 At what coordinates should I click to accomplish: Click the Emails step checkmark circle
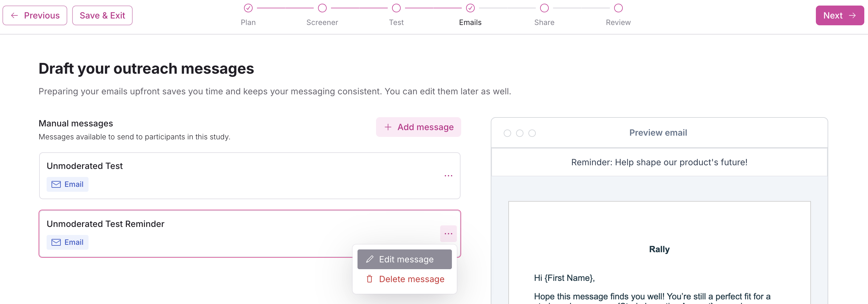click(x=470, y=8)
